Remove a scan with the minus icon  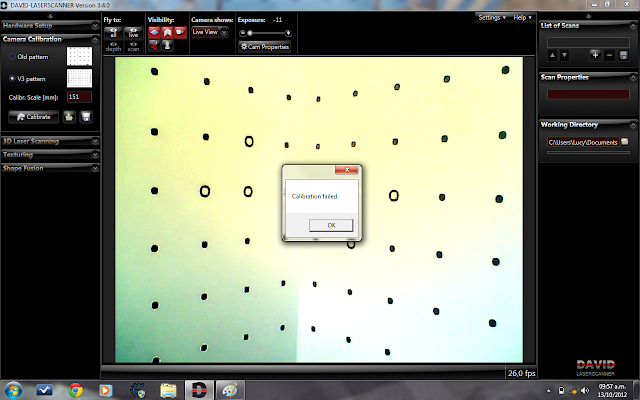pos(609,55)
